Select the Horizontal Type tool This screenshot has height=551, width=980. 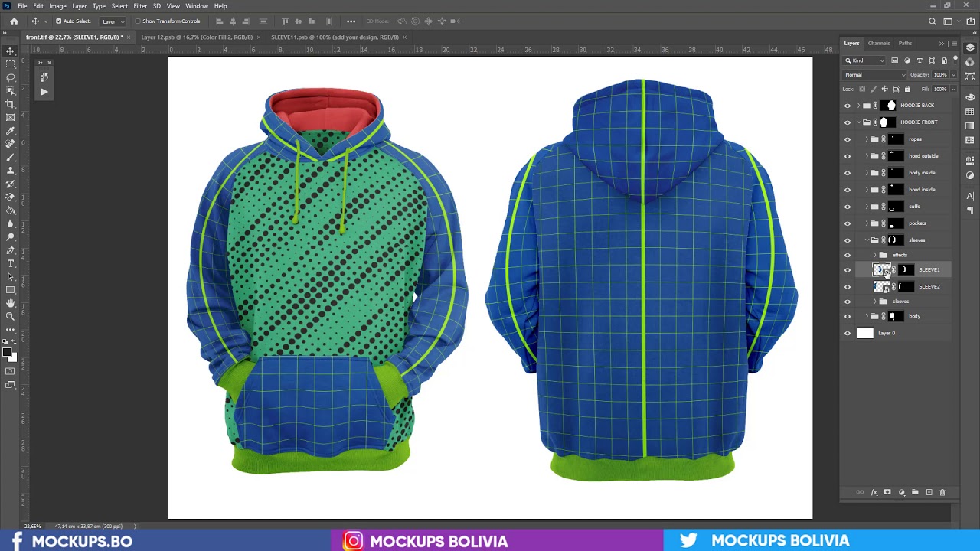coord(10,263)
